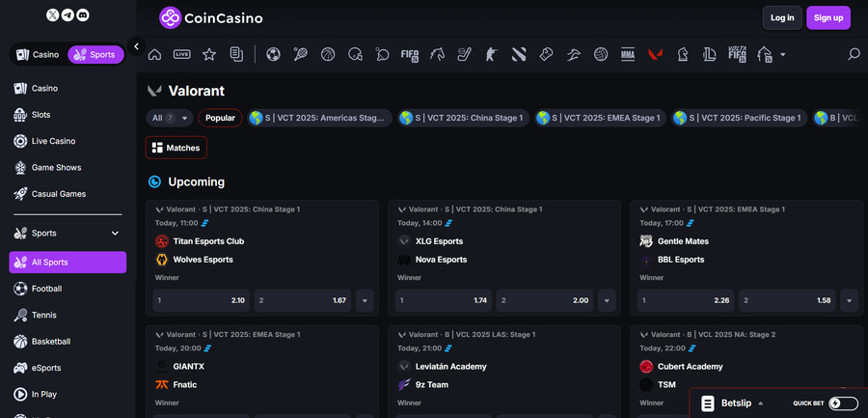
Task: Select the basketball sport icon in toolbar
Action: [328, 54]
